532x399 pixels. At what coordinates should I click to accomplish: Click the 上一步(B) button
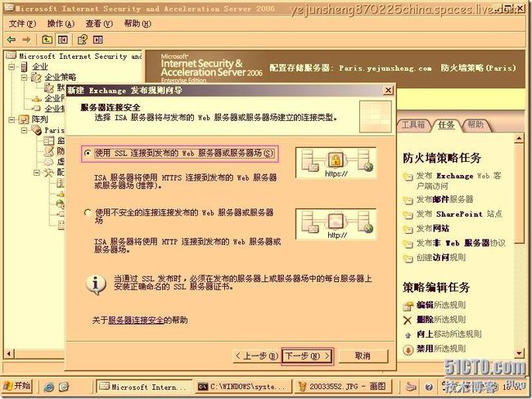(x=256, y=356)
